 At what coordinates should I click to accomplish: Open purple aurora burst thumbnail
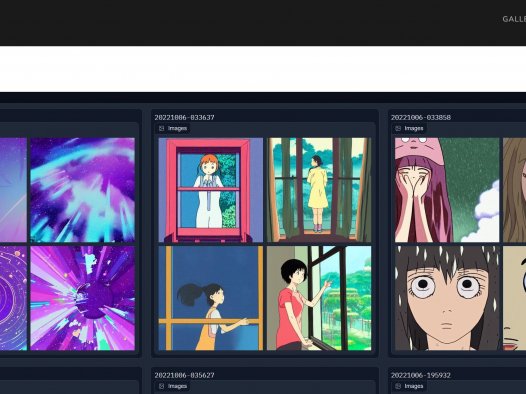click(83, 190)
